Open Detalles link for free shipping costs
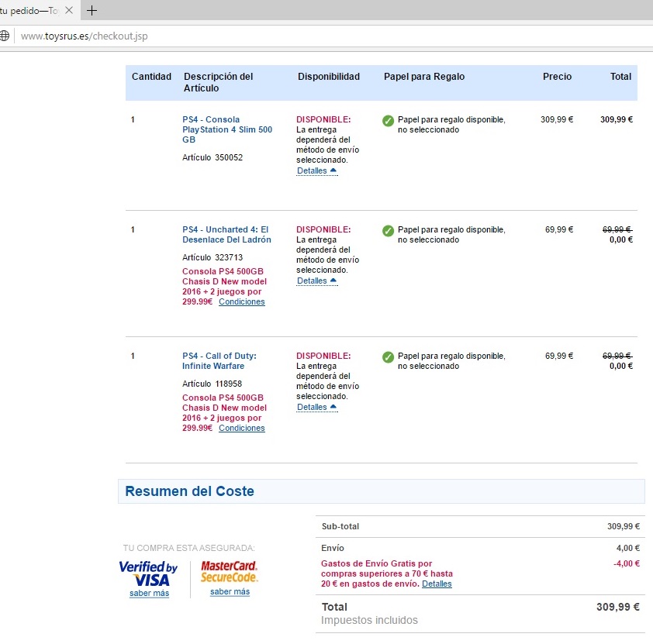Image resolution: width=653 pixels, height=644 pixels. (x=437, y=584)
